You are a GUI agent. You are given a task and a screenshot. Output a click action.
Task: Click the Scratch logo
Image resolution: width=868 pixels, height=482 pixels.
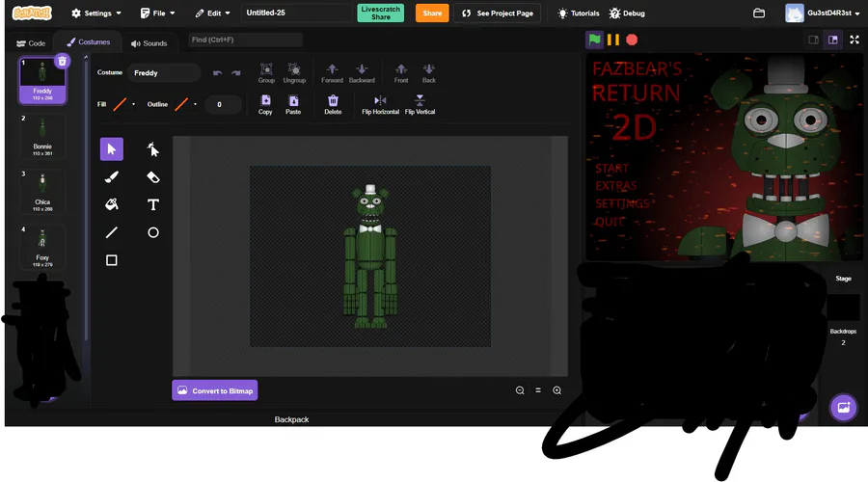[32, 13]
